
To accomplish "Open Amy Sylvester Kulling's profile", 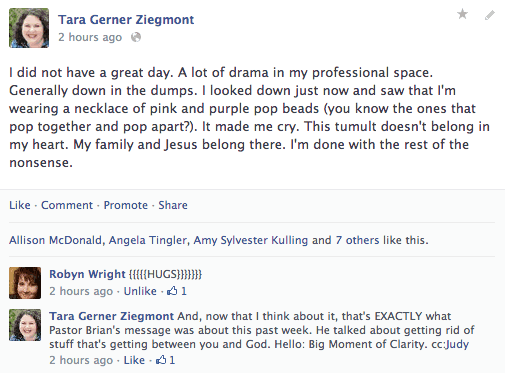I will (x=251, y=240).
